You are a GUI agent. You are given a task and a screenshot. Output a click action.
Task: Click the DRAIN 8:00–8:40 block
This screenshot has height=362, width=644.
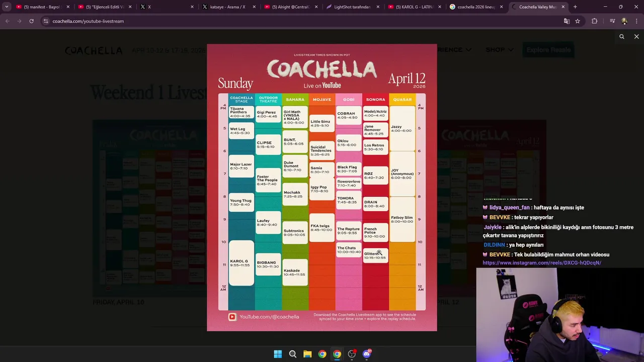[x=375, y=204]
